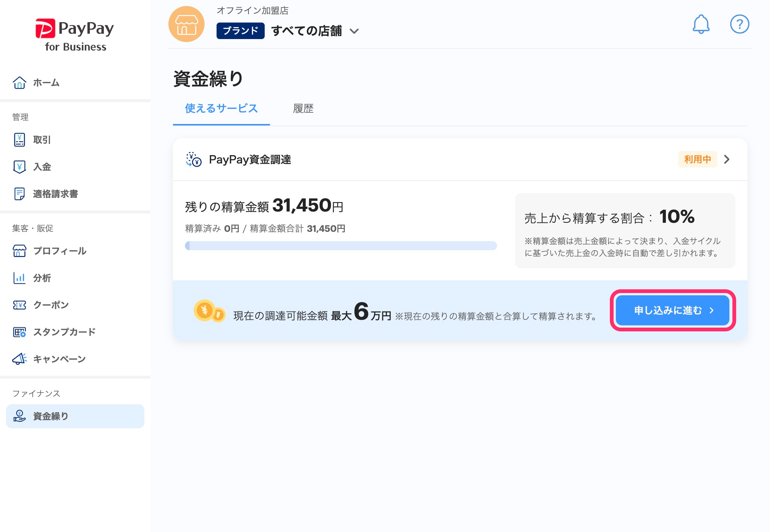Open the キャンペーン menu entry
This screenshot has width=770, height=532.
pos(75,359)
